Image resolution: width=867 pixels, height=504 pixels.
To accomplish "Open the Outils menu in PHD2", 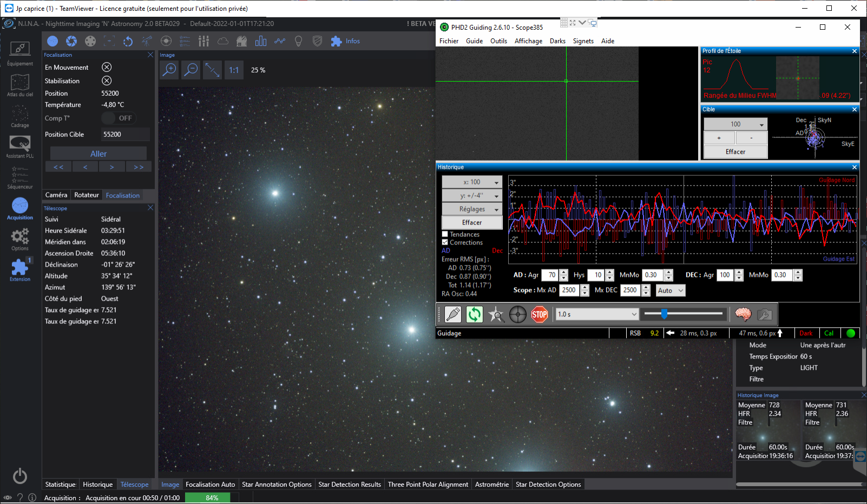I will point(498,41).
